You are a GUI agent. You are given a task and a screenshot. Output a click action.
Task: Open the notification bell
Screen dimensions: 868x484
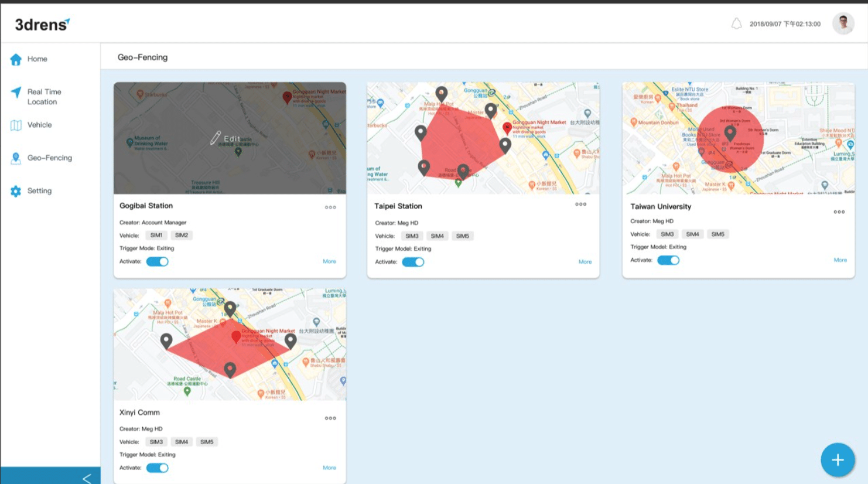coord(737,24)
